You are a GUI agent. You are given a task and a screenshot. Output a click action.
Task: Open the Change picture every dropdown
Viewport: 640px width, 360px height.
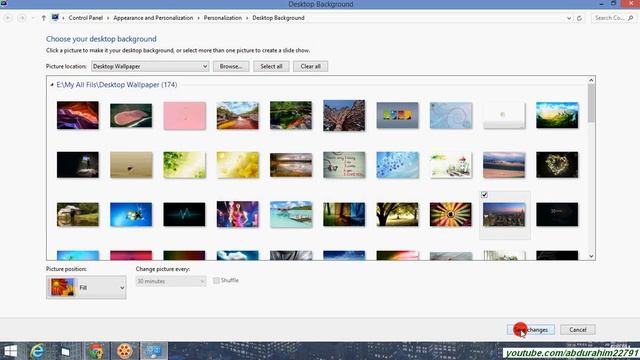click(x=171, y=281)
